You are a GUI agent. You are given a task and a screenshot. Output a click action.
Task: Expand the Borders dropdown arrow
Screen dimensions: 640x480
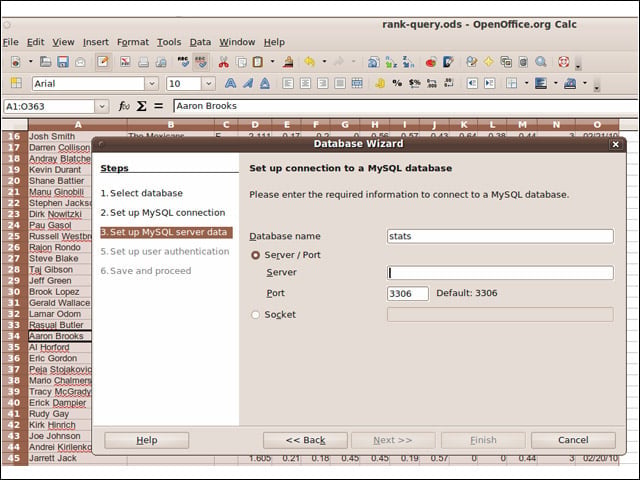(527, 83)
